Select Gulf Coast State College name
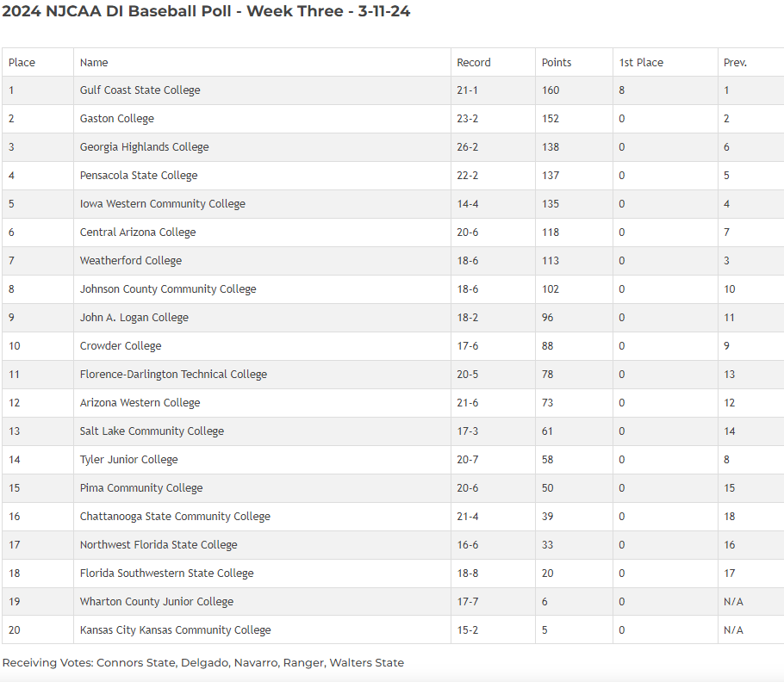The width and height of the screenshot is (784, 682). pos(140,90)
